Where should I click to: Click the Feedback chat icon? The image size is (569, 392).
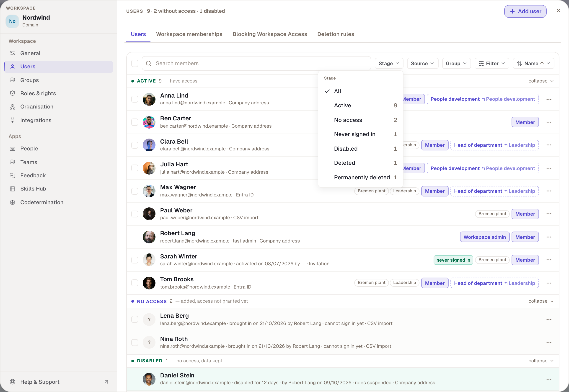[x=13, y=175]
